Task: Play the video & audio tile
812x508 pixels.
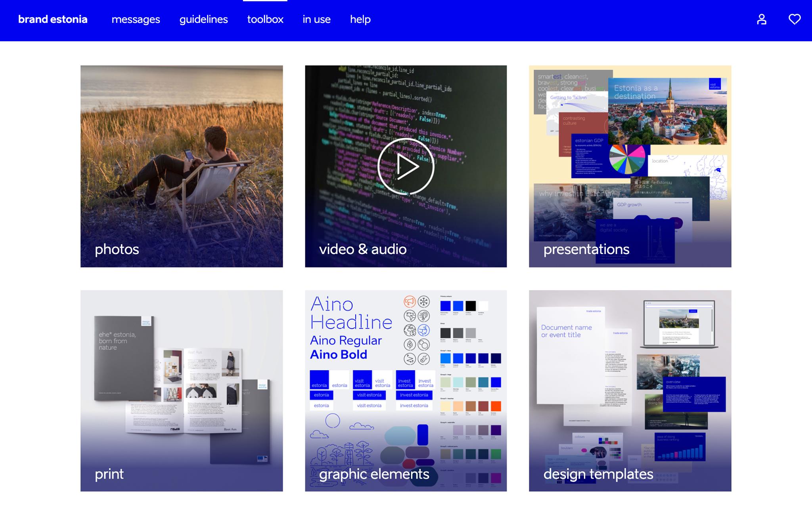Action: tap(406, 166)
